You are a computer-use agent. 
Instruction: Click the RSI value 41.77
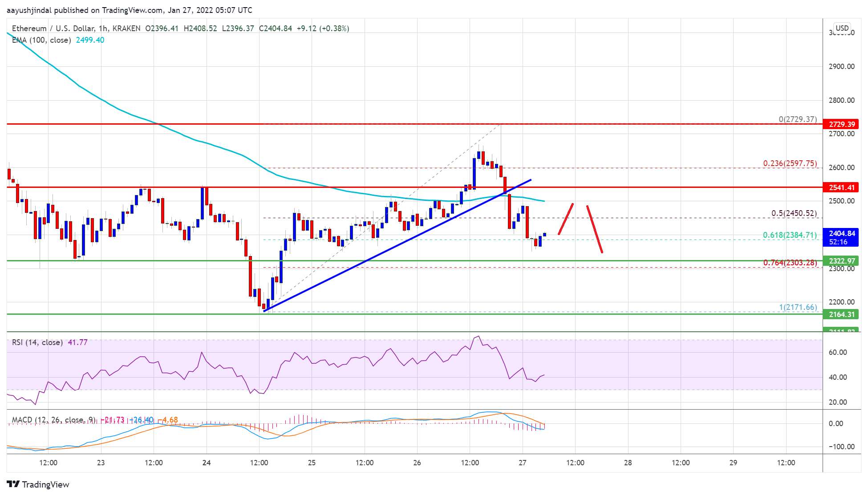[x=77, y=343]
